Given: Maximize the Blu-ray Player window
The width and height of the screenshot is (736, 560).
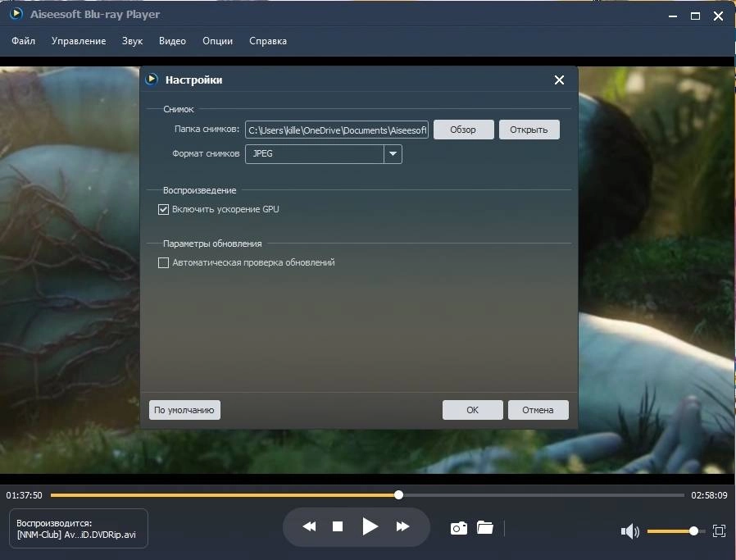Looking at the screenshot, I should pyautogui.click(x=695, y=16).
